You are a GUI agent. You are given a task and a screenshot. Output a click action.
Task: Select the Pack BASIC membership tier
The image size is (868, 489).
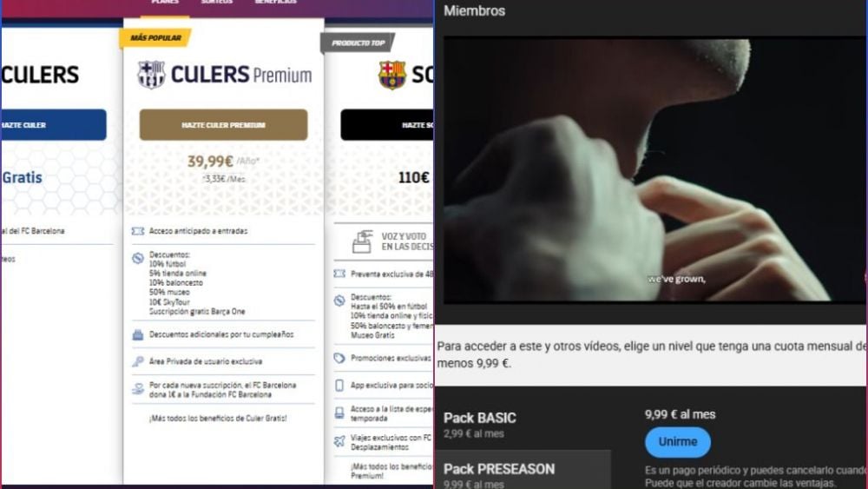[523, 425]
